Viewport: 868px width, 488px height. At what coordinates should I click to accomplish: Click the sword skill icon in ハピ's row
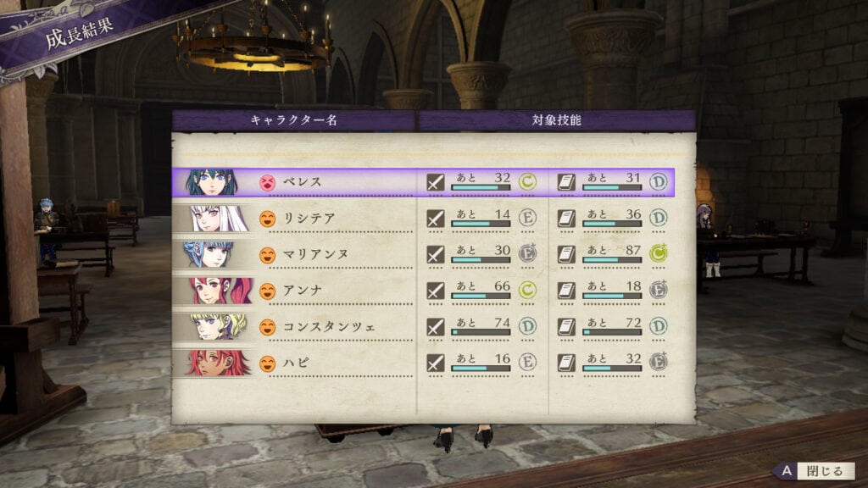coord(435,363)
